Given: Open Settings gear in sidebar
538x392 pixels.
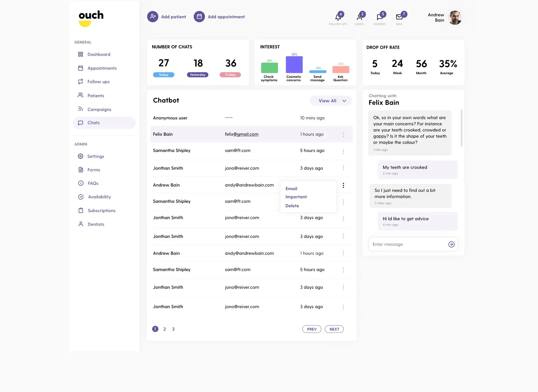Looking at the screenshot, I should (x=81, y=156).
